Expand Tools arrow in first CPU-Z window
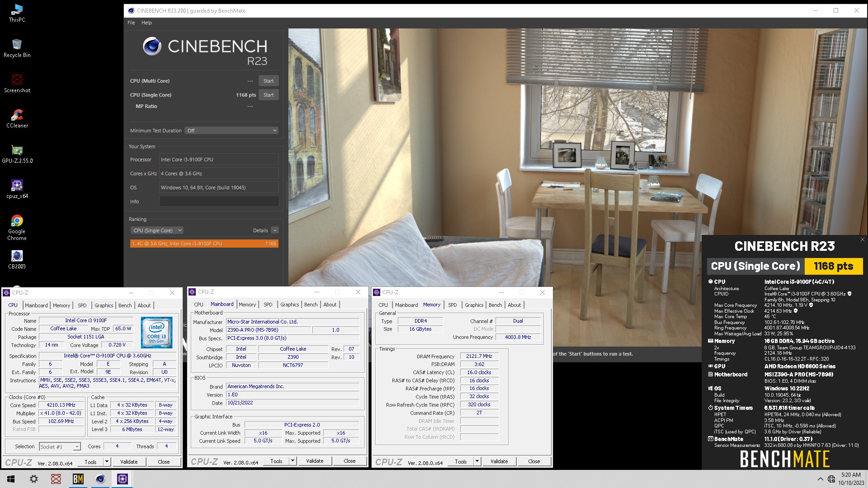The height and width of the screenshot is (488, 868). point(107,462)
